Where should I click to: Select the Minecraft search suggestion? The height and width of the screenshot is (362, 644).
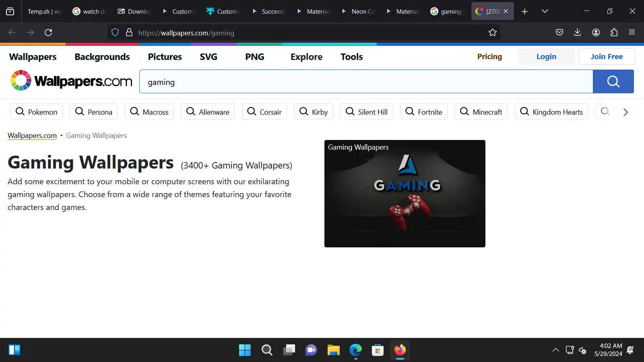coord(481,112)
